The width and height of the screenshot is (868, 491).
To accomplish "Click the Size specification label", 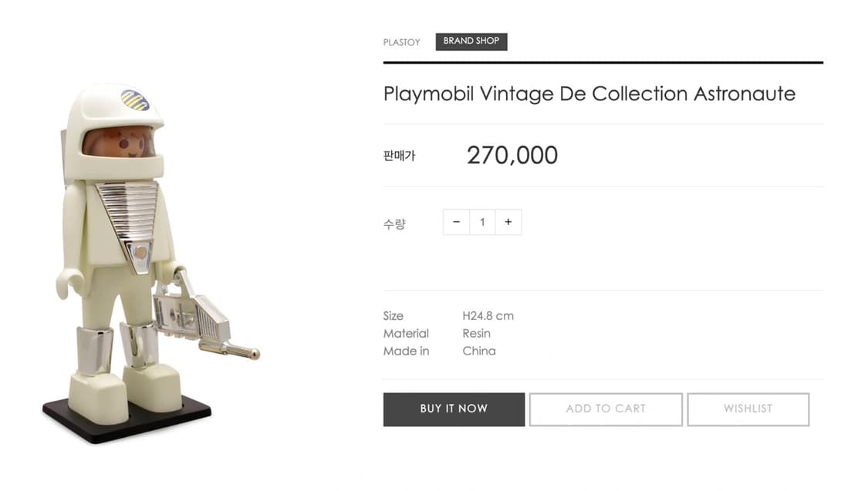I will pos(393,316).
